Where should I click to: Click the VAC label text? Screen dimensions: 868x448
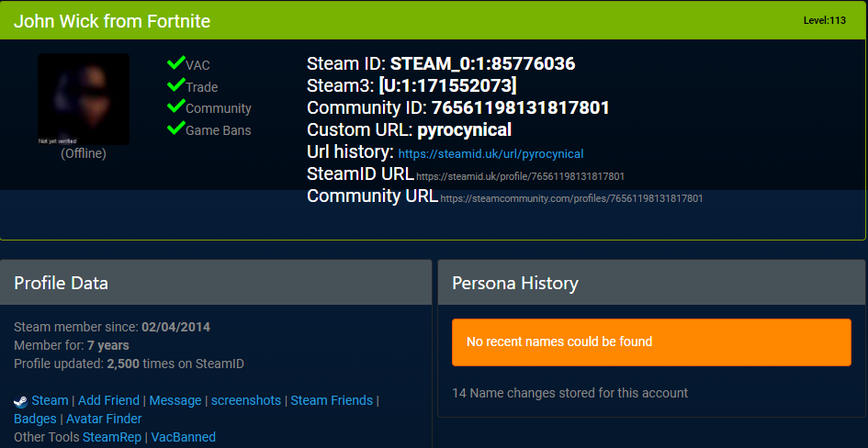click(x=197, y=65)
